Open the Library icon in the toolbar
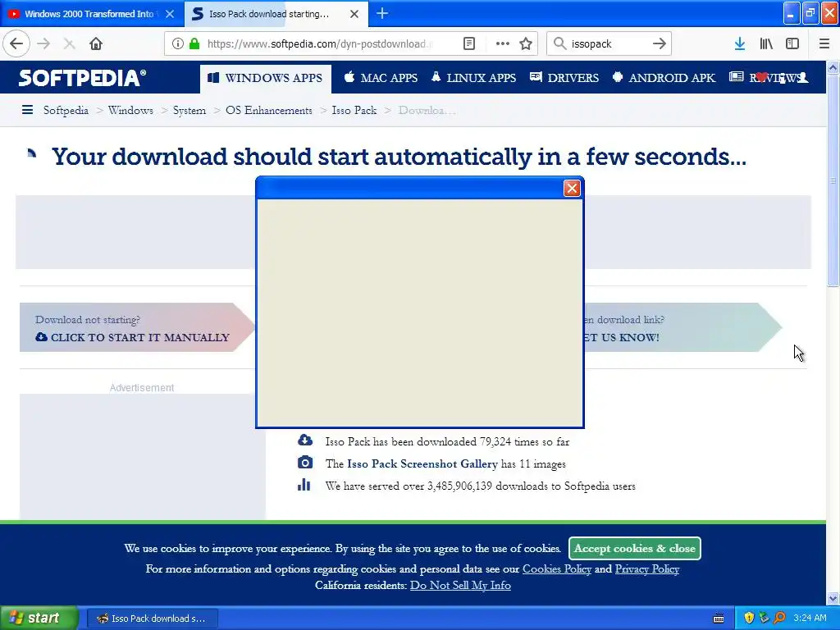The image size is (840, 630). [x=766, y=43]
